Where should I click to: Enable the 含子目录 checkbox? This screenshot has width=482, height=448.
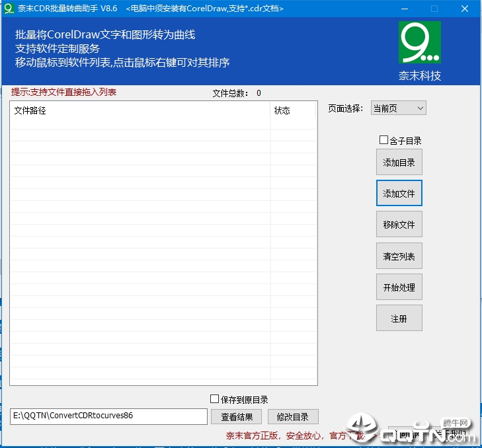click(383, 140)
